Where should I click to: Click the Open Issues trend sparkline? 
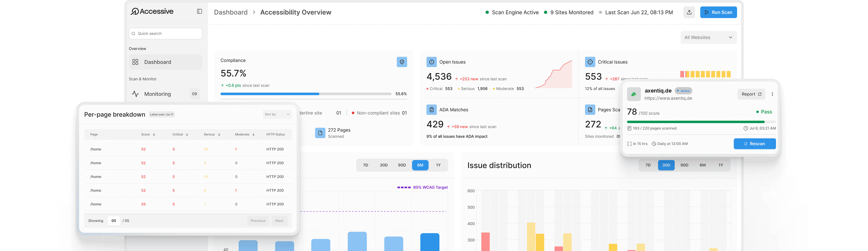click(x=554, y=74)
